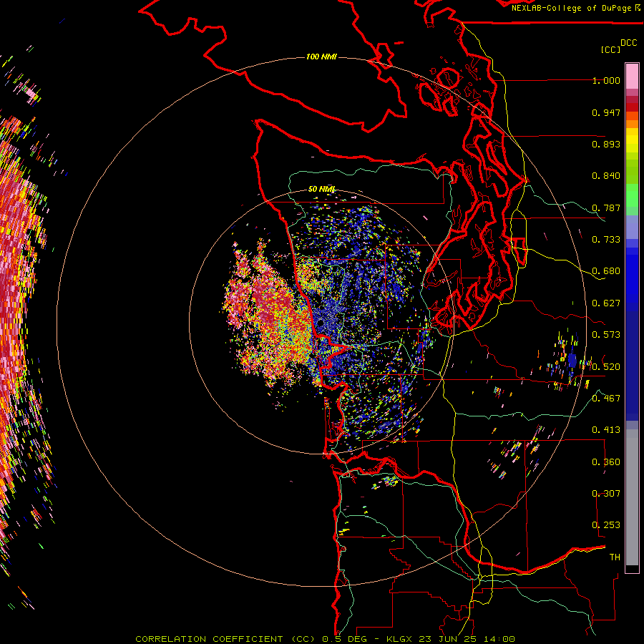This screenshot has width=644, height=644.
Task: Click the 0.893 value on color scale
Action: point(606,144)
